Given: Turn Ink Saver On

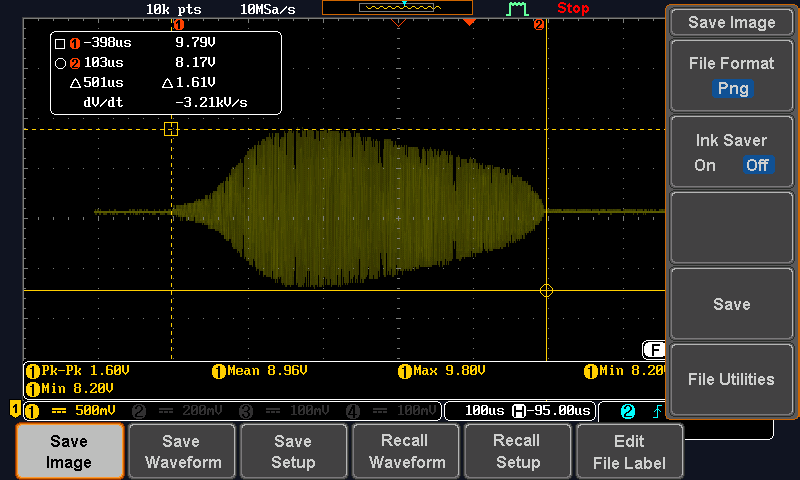Looking at the screenshot, I should [x=705, y=165].
